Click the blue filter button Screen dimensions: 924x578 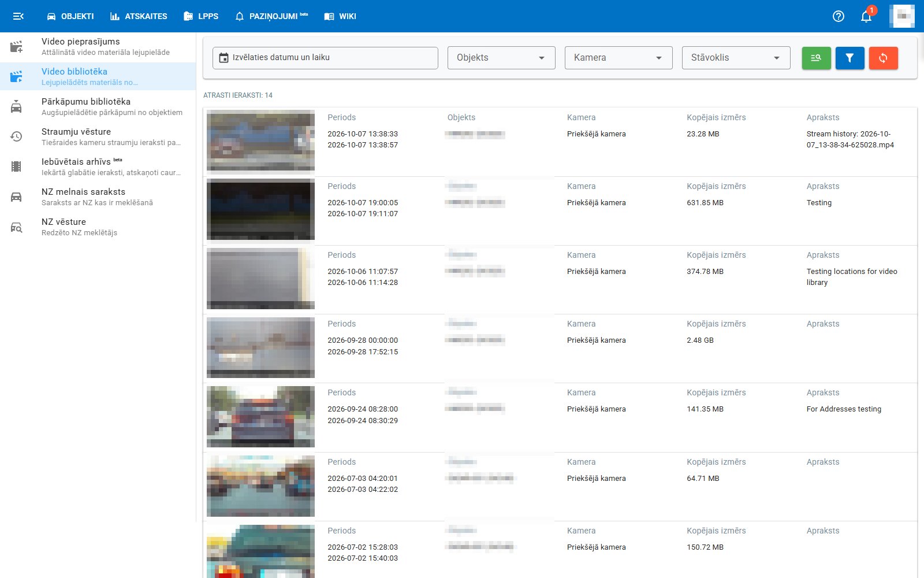tap(850, 58)
